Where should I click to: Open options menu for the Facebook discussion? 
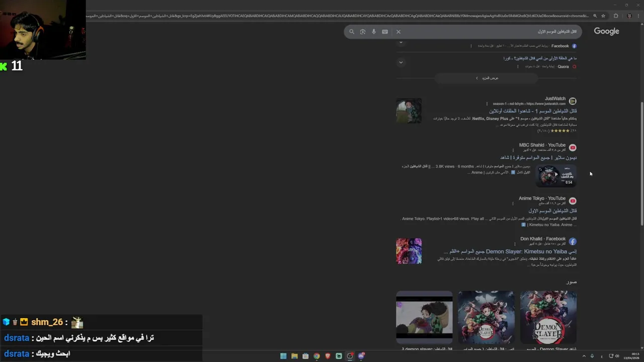(x=471, y=46)
